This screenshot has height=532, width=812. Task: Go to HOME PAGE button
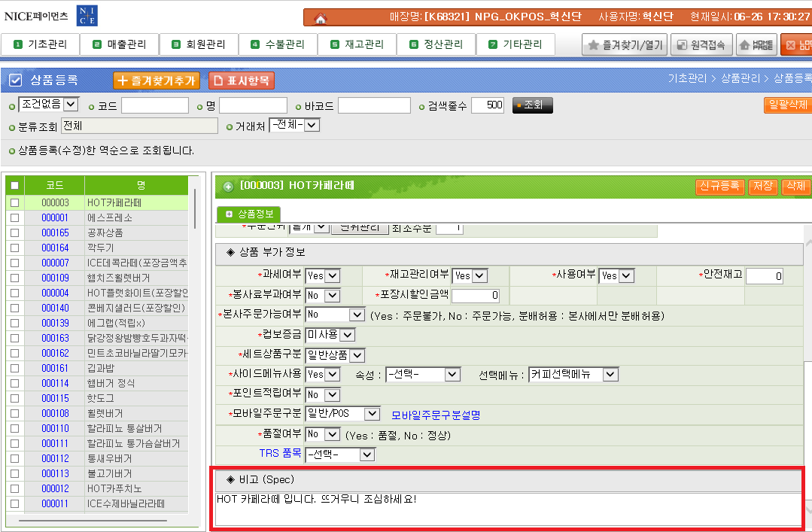pyautogui.click(x=756, y=45)
